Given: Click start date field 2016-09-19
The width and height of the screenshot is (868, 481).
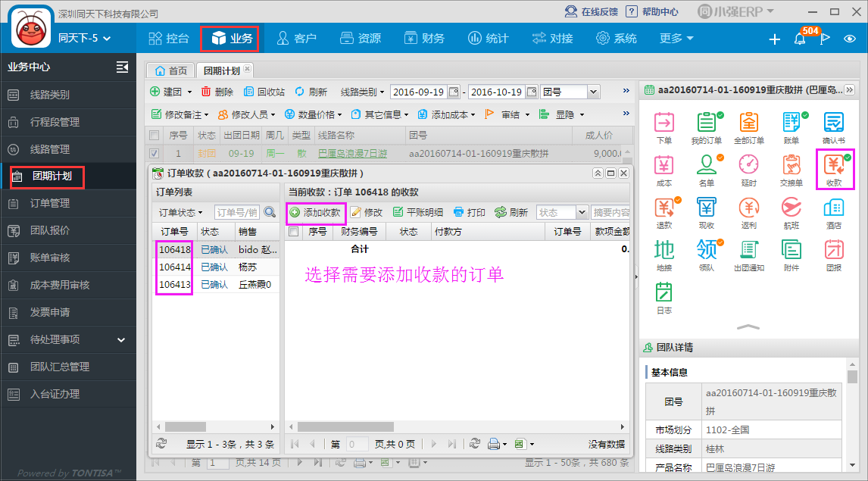Looking at the screenshot, I should tap(419, 92).
